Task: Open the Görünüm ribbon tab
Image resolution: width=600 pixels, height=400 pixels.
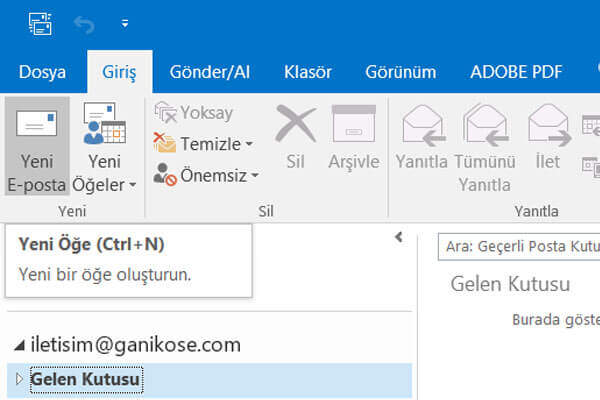Action: [401, 72]
